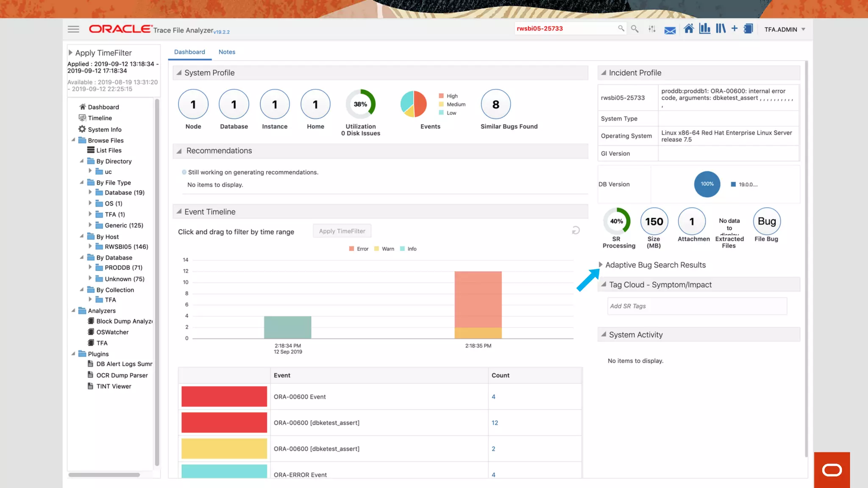The height and width of the screenshot is (488, 868).
Task: Click the Add SR Tags input field
Action: coord(697,306)
